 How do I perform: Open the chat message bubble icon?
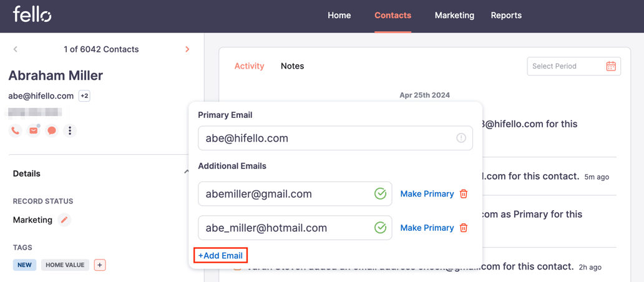tap(51, 130)
